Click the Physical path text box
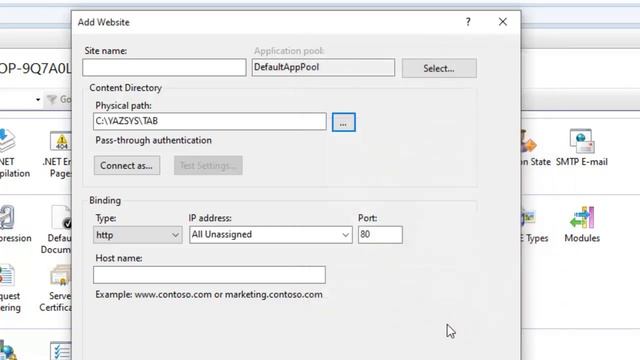Screen dimensions: 640x360 (210, 121)
